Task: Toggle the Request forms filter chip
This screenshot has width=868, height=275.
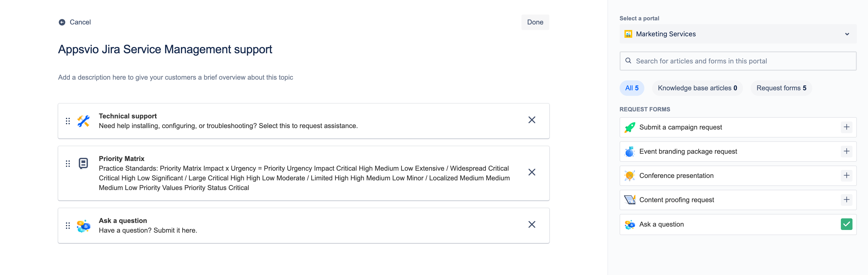Action: point(781,88)
